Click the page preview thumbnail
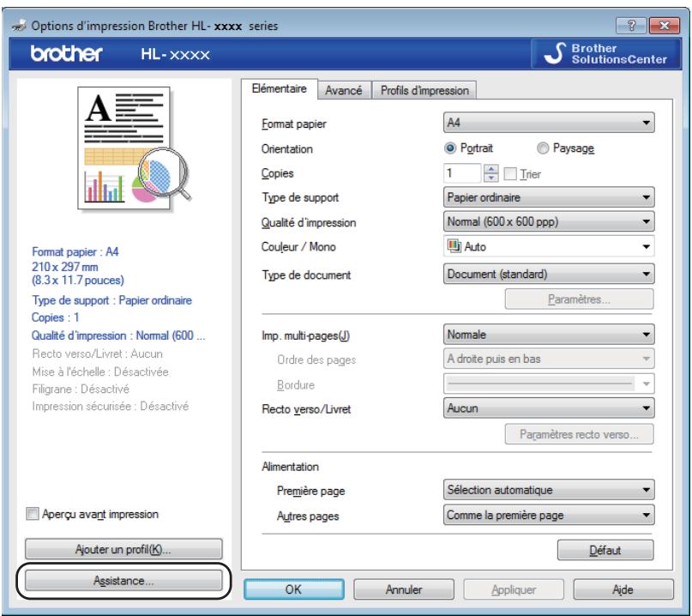The image size is (692, 616). [x=134, y=148]
